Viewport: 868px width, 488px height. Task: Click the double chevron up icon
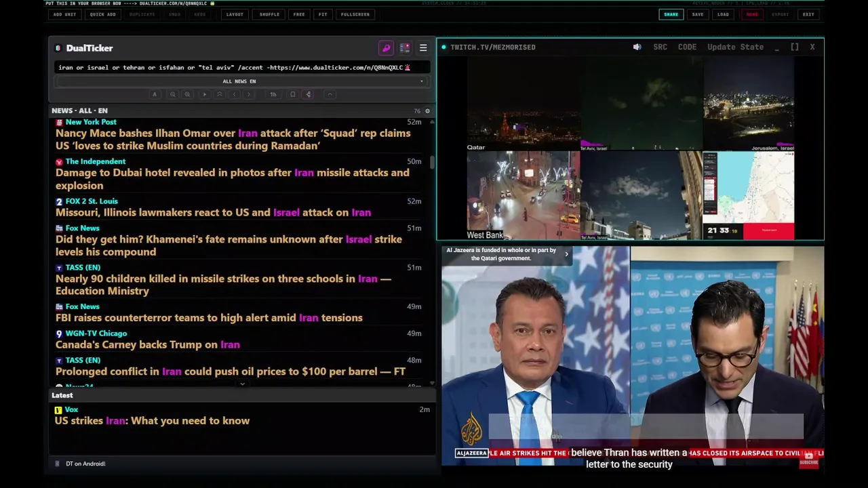(219, 94)
